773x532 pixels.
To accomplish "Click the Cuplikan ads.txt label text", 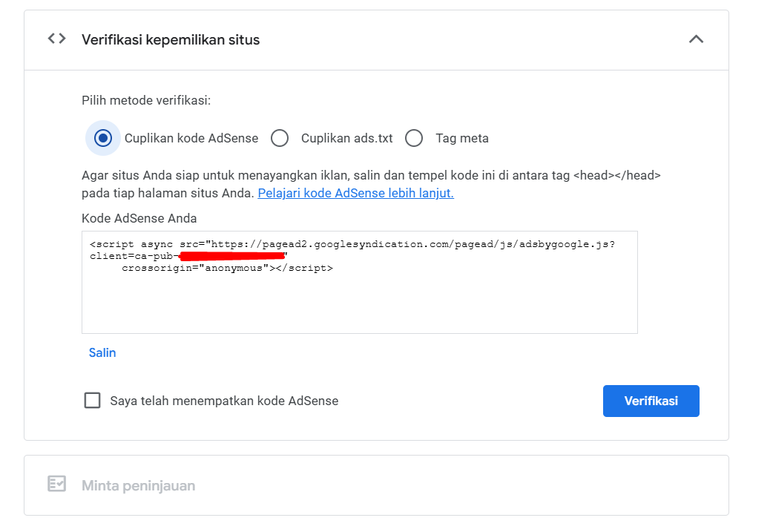I will [346, 138].
